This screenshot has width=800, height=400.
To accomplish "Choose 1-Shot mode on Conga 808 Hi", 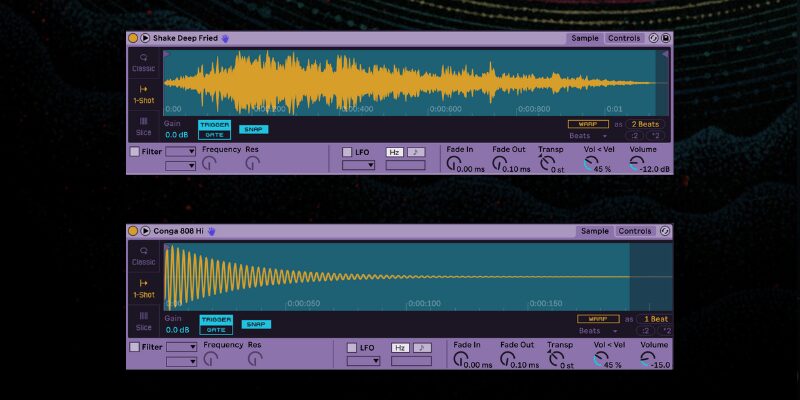I will coord(144,289).
